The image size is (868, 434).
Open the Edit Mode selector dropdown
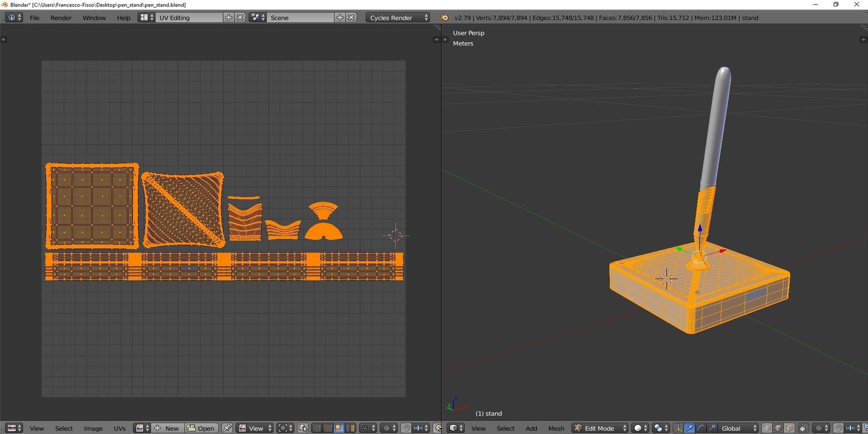(600, 428)
